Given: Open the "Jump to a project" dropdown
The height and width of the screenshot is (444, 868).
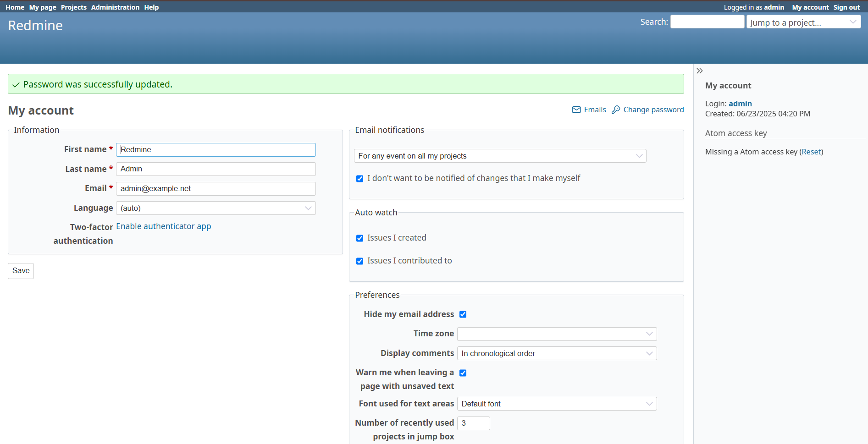Looking at the screenshot, I should pyautogui.click(x=803, y=22).
